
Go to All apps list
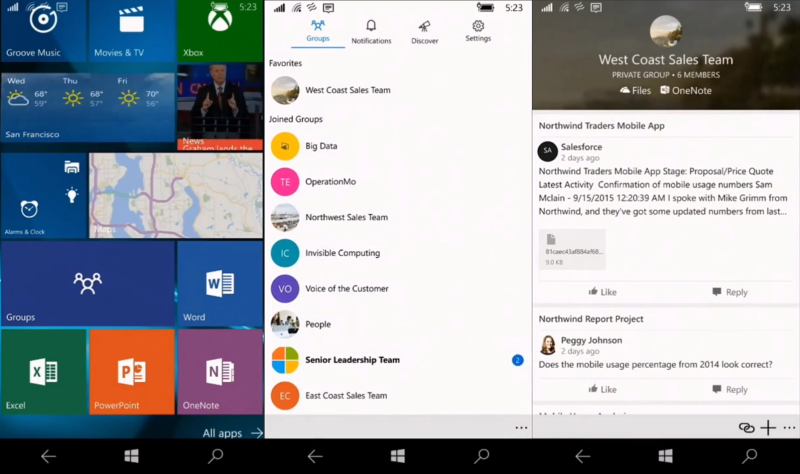233,433
